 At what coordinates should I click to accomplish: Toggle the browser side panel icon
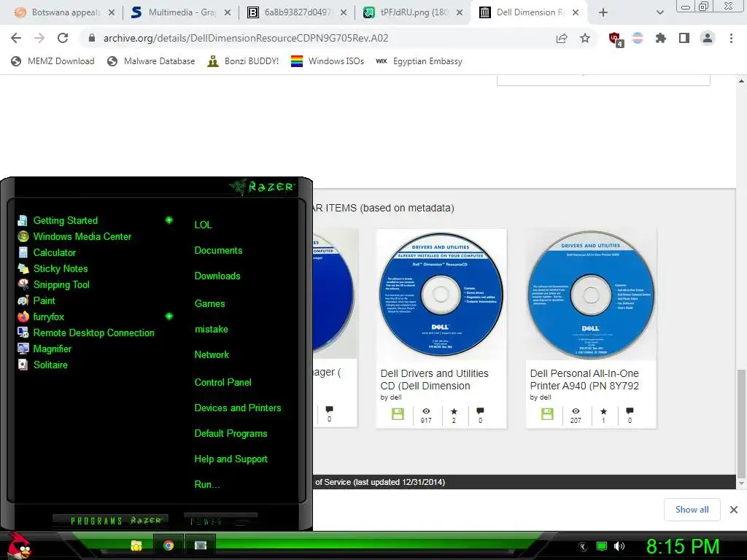click(x=684, y=38)
